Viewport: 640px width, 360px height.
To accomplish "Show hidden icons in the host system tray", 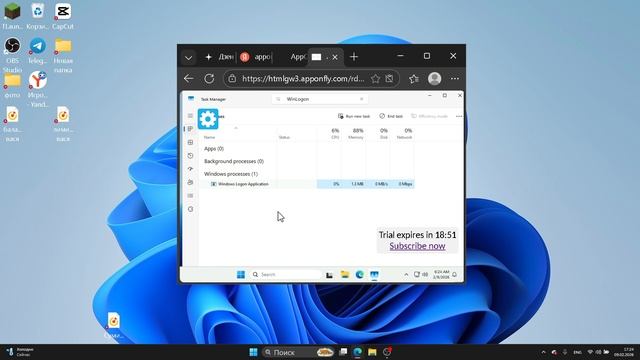I will [x=543, y=352].
